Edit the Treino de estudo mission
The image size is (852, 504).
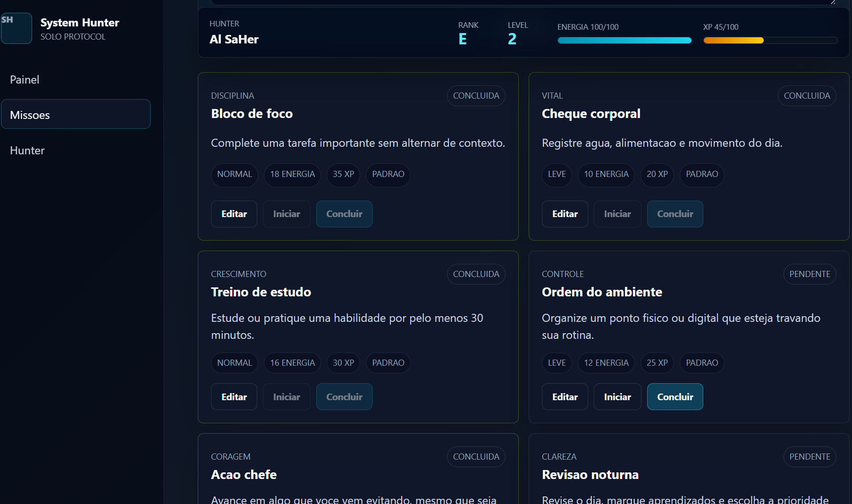point(234,397)
